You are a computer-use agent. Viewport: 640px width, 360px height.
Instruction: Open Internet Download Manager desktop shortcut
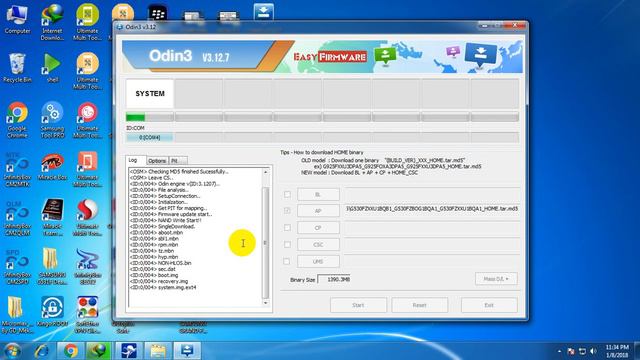(x=52, y=21)
